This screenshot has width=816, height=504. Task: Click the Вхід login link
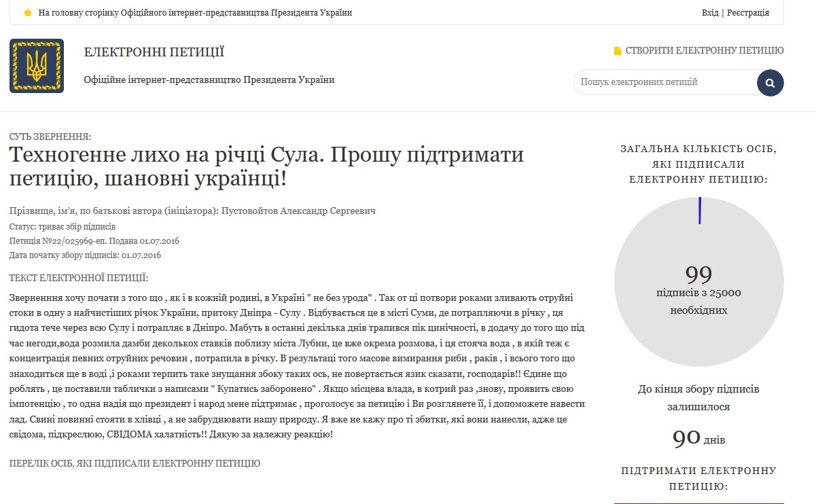pos(710,13)
